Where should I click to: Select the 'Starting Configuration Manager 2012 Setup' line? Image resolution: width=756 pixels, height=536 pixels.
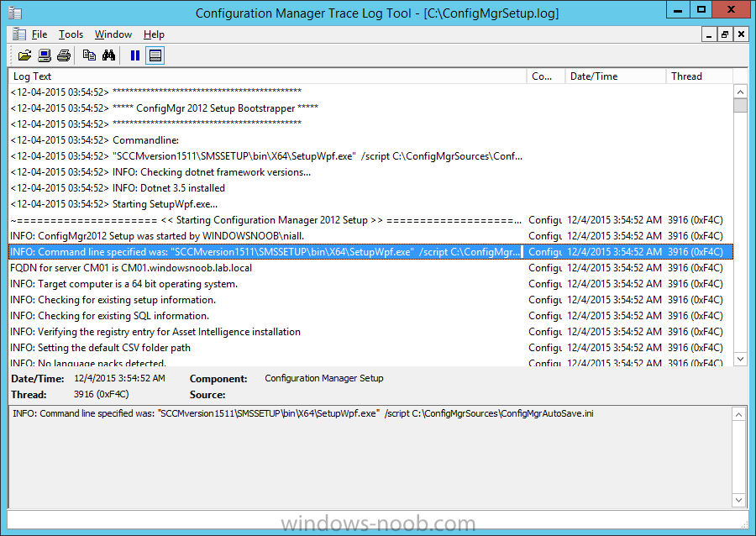point(371,220)
